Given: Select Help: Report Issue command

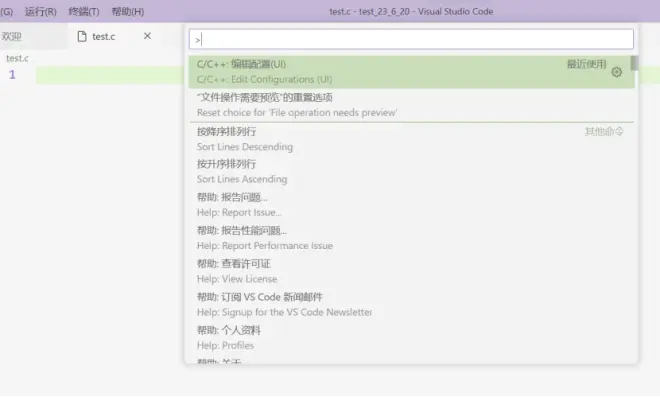Looking at the screenshot, I should tap(411, 205).
